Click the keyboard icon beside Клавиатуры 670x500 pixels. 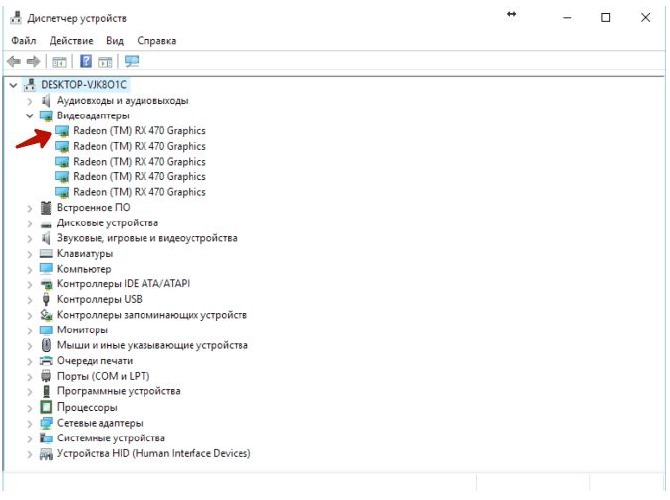[x=46, y=253]
